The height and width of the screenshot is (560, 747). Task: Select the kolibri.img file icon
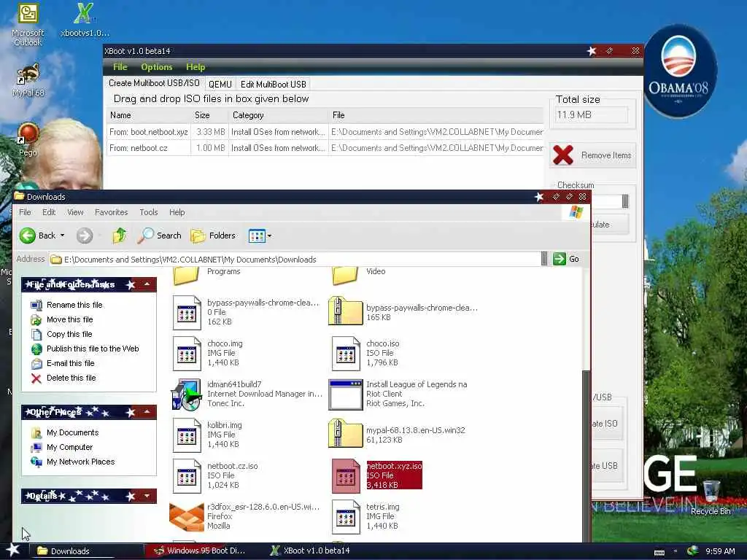pyautogui.click(x=187, y=435)
